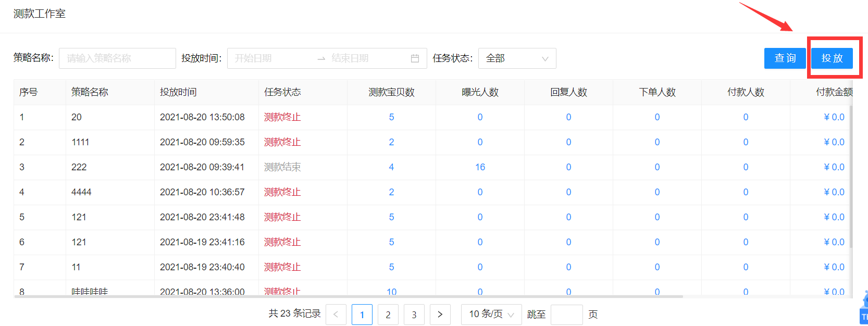Viewport: 868px width, 326px height.
Task: Open 测款宝贝数 link 2 for strategy 1111
Action: 391,142
